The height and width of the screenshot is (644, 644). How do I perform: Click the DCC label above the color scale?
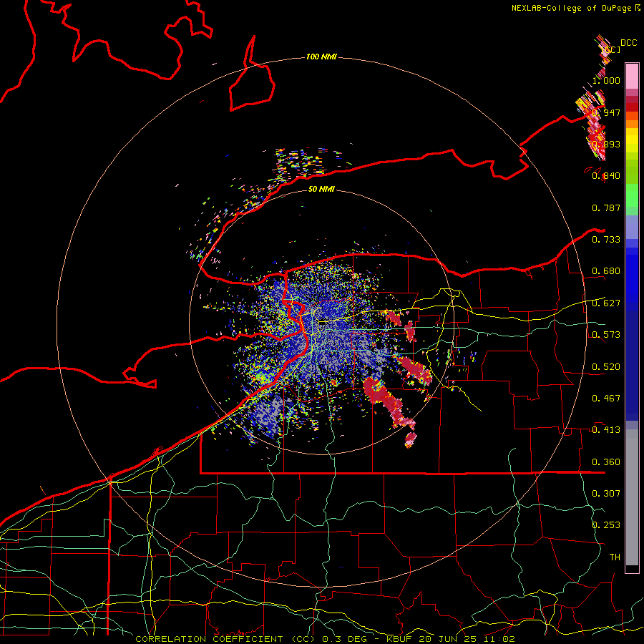[629, 43]
